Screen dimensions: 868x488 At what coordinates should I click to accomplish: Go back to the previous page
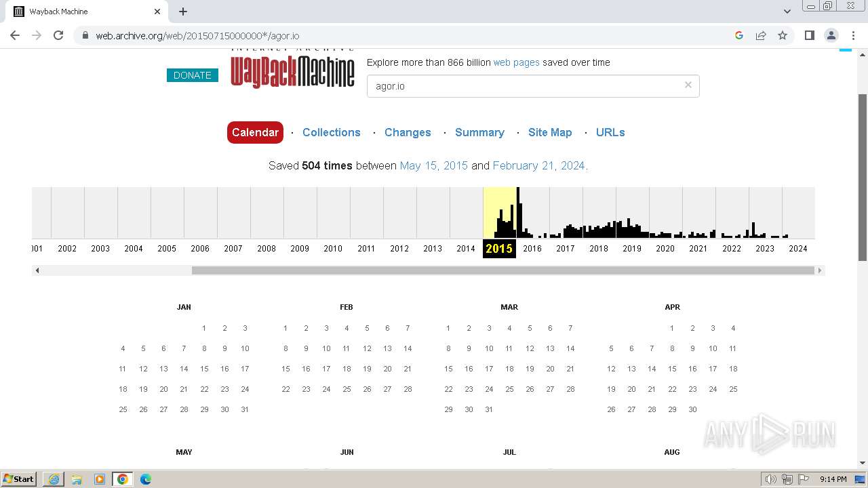tap(15, 35)
